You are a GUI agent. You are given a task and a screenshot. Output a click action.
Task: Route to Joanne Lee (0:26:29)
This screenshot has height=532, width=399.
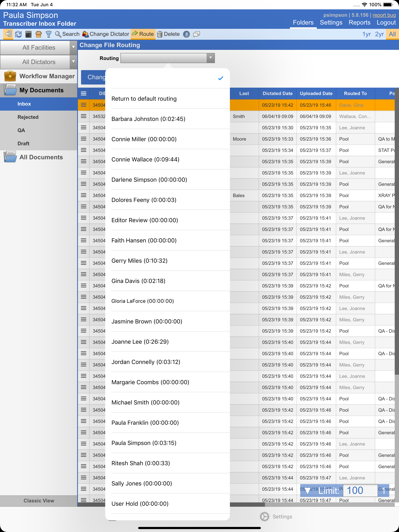(168, 342)
